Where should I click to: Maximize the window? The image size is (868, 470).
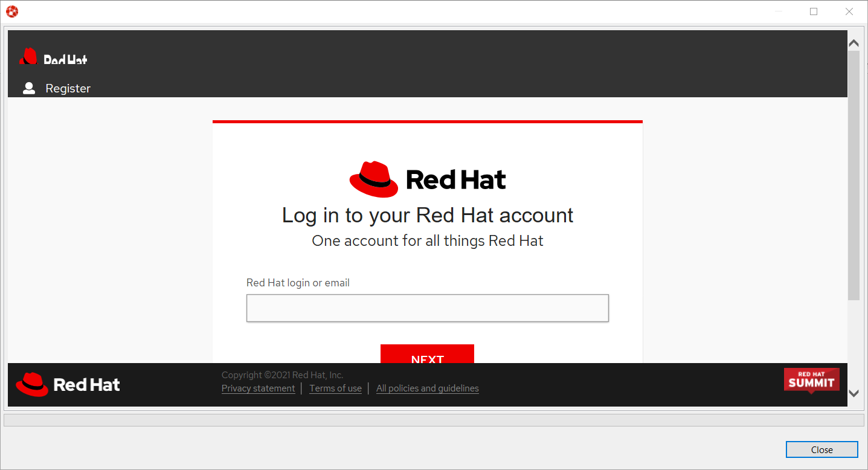tap(814, 11)
